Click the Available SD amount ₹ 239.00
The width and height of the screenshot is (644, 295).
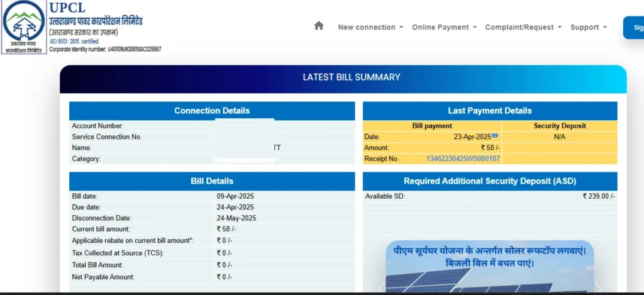pos(598,196)
